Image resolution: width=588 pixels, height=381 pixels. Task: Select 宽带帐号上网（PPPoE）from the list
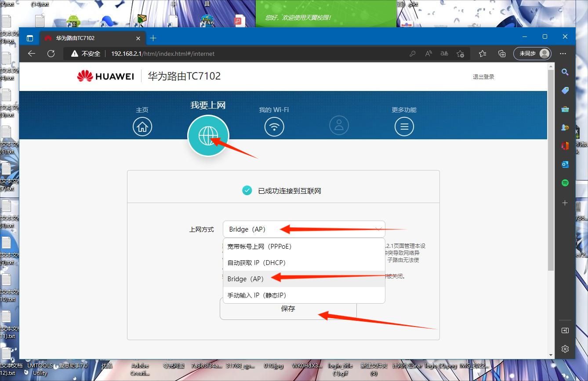coord(259,246)
